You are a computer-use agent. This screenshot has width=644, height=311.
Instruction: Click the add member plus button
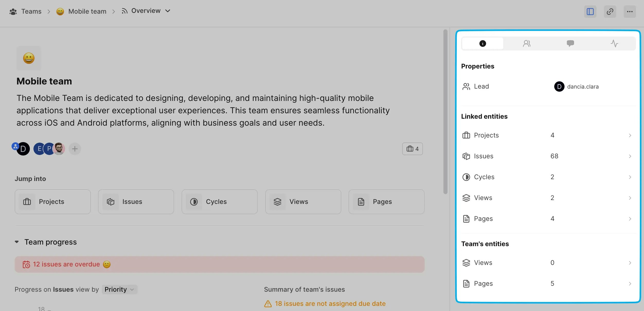pyautogui.click(x=75, y=149)
